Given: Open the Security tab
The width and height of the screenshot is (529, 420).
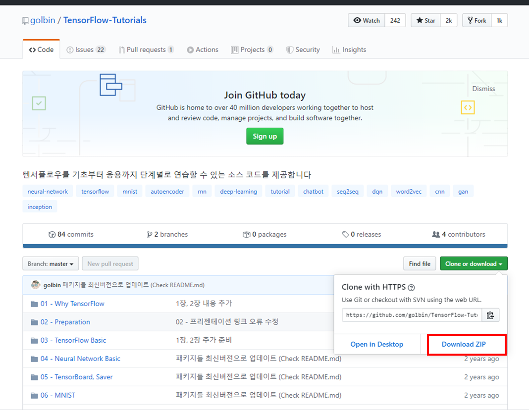Looking at the screenshot, I should [x=303, y=50].
